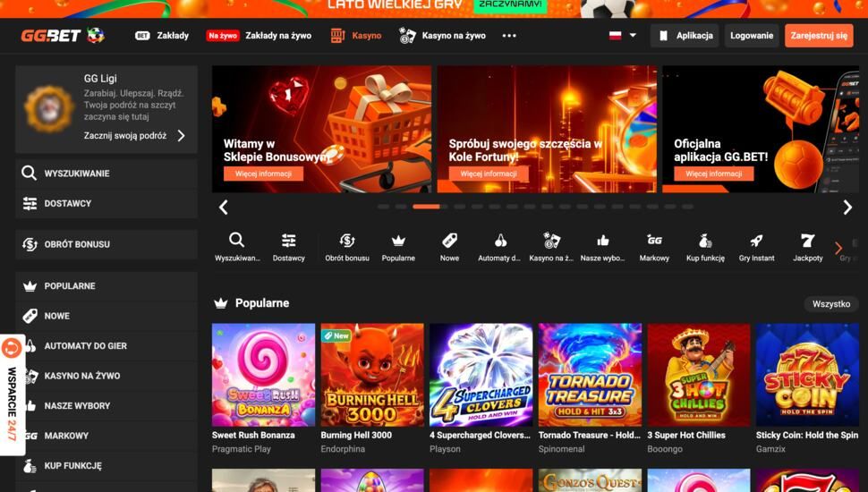Click the Playson provider text

[445, 449]
